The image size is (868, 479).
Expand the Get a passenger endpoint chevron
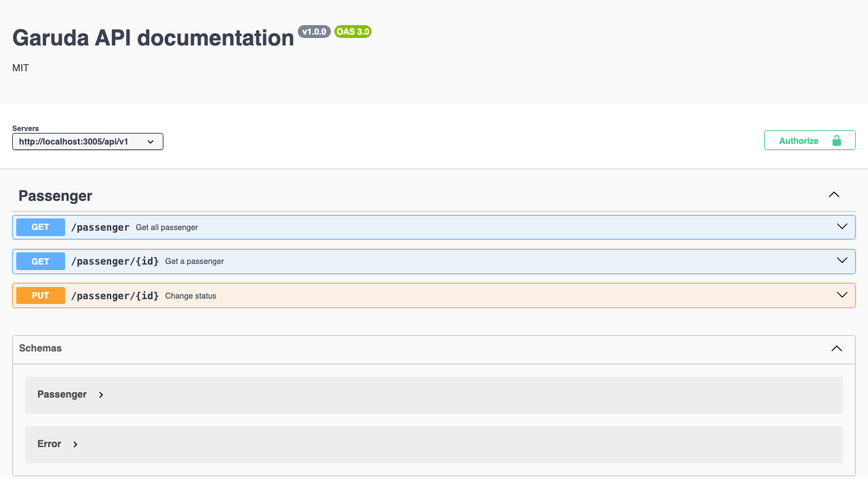click(x=842, y=261)
